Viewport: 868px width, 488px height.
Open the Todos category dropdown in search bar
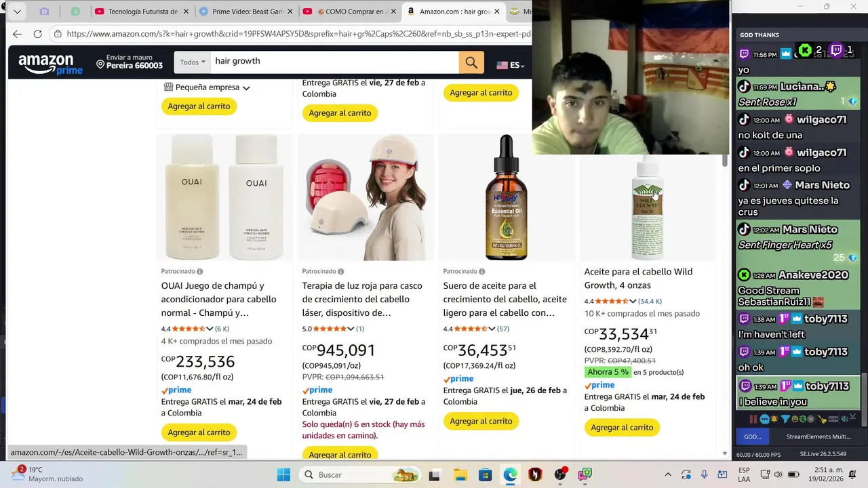click(x=193, y=62)
